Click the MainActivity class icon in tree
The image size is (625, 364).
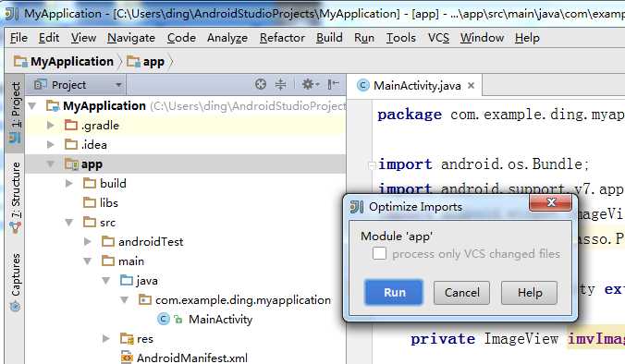(x=164, y=319)
